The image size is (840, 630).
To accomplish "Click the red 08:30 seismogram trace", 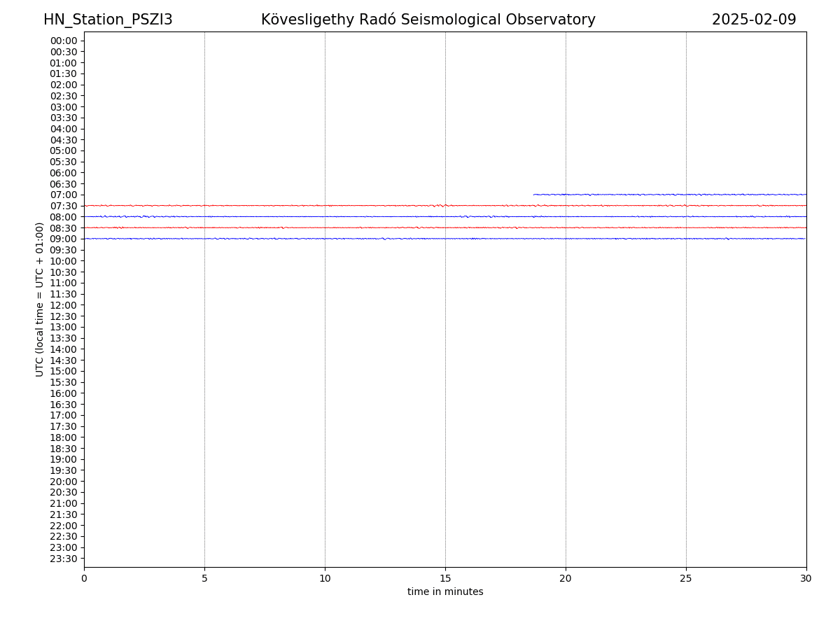I will click(x=350, y=227).
